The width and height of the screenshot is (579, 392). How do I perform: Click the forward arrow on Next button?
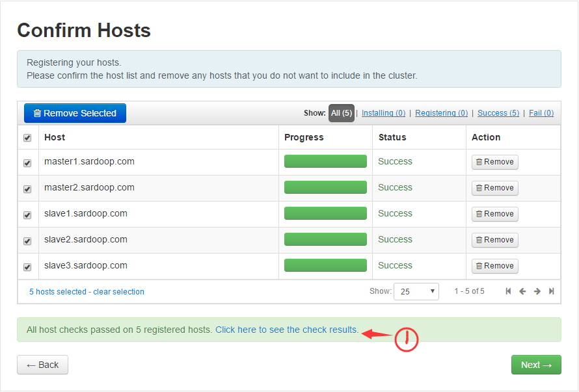pos(546,365)
